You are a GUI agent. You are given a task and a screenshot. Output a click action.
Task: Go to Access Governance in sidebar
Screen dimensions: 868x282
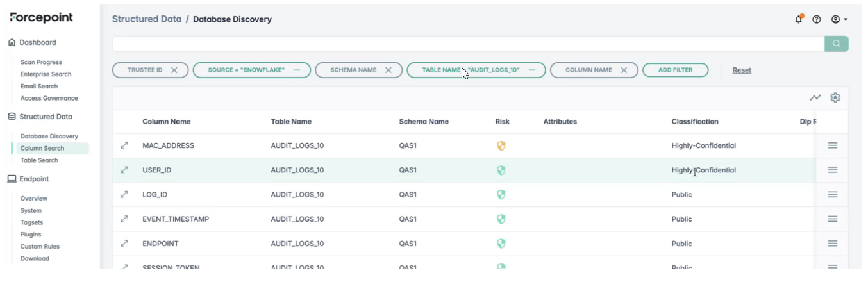point(49,99)
